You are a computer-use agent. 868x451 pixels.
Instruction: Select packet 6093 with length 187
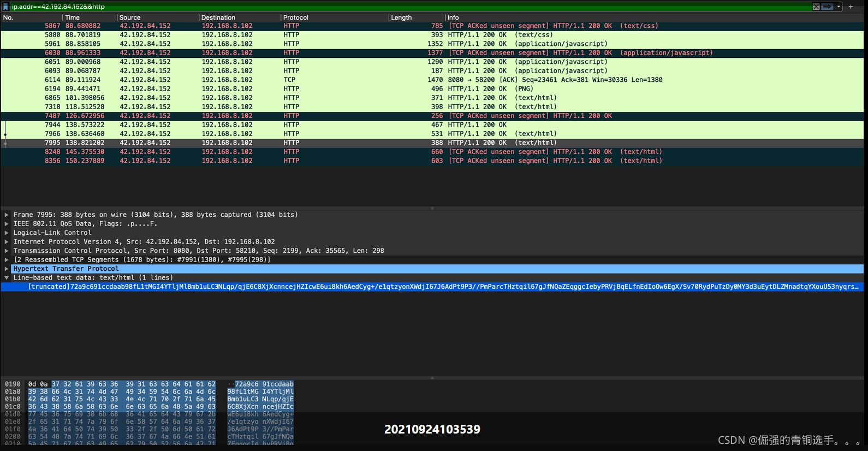(432, 71)
